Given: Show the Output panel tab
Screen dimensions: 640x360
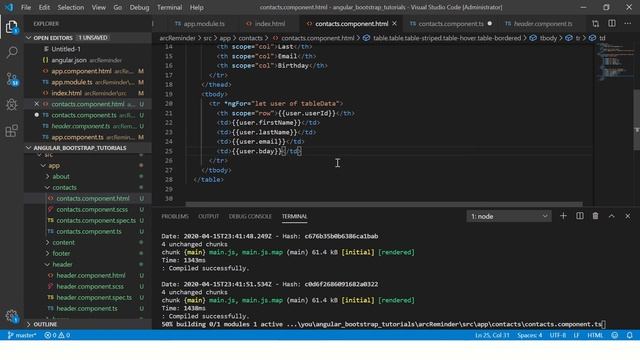Looking at the screenshot, I should tap(209, 216).
